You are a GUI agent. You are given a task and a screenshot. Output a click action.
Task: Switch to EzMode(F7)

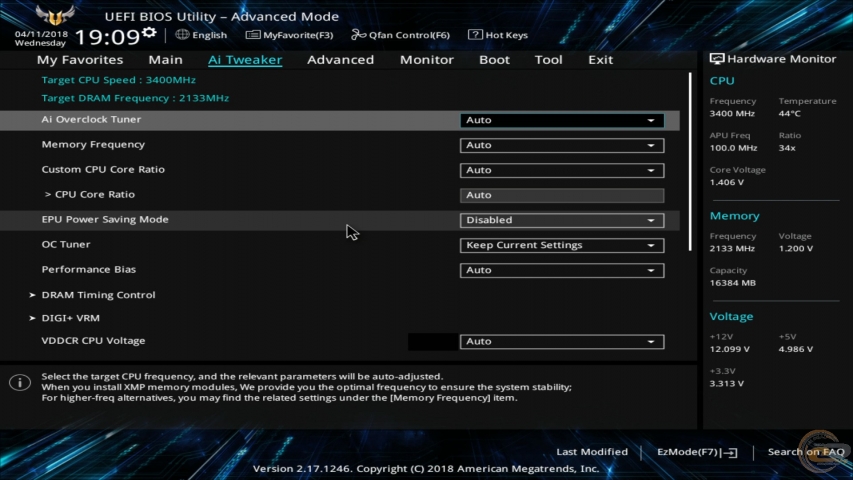[697, 452]
